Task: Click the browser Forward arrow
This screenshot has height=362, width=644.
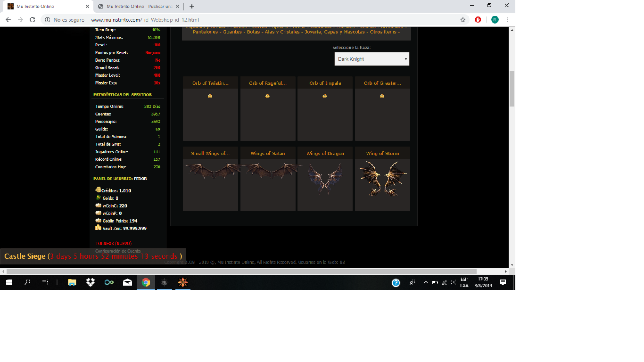Action: coord(20,20)
